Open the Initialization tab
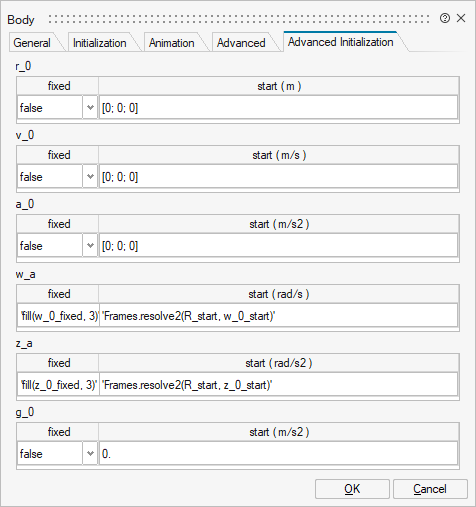 pyautogui.click(x=99, y=43)
